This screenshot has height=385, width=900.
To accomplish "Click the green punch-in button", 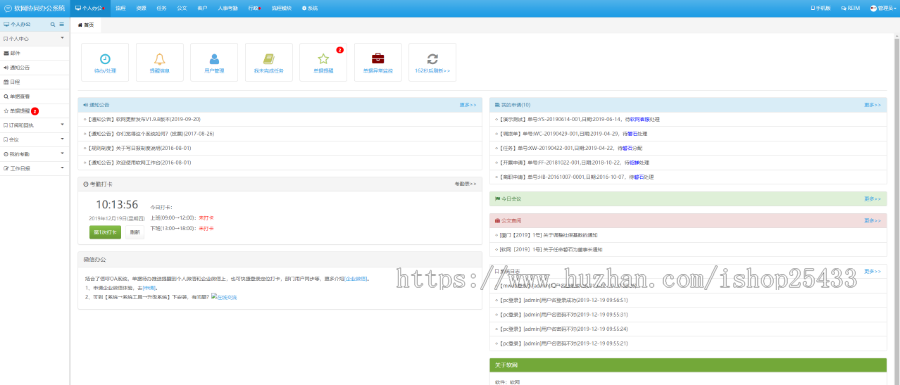I will click(105, 232).
